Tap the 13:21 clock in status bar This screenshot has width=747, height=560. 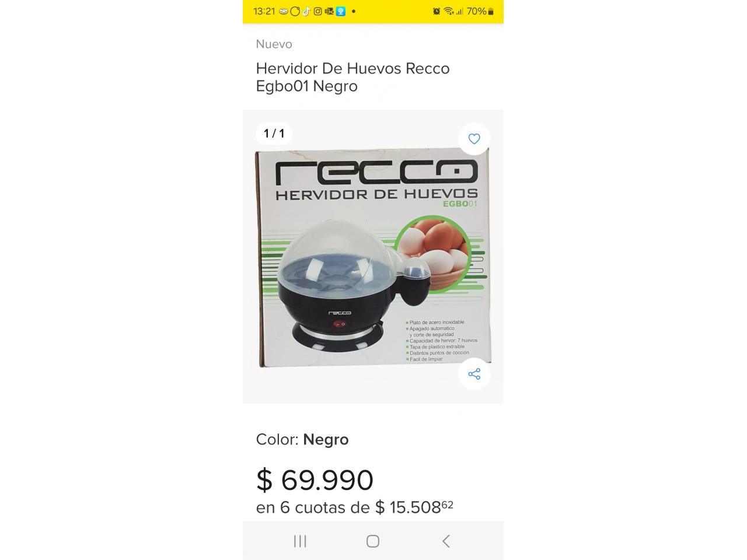(x=264, y=11)
